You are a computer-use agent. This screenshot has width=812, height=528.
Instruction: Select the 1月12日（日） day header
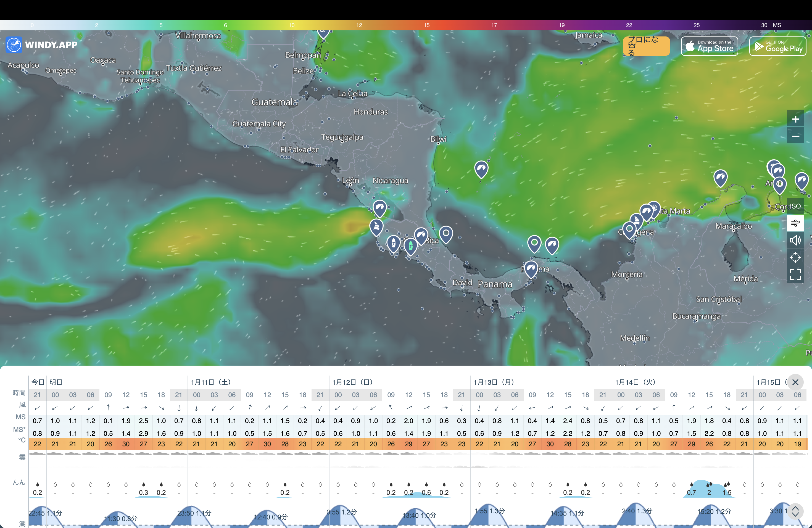click(352, 382)
